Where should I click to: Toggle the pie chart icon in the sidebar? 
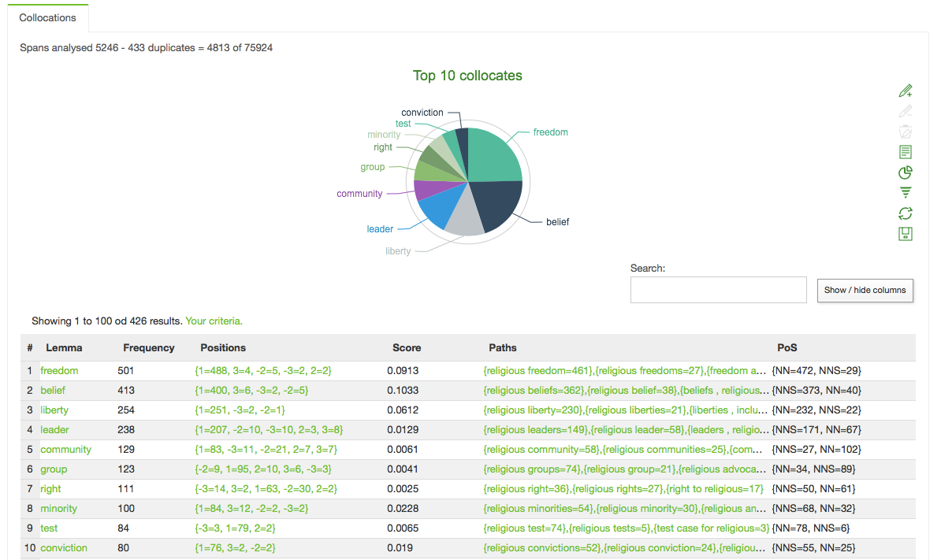[906, 172]
